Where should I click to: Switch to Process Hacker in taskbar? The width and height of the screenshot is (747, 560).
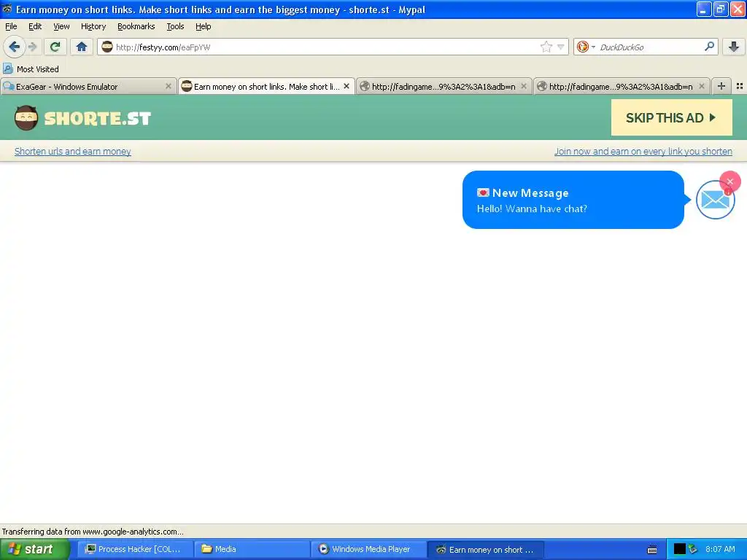(x=135, y=550)
